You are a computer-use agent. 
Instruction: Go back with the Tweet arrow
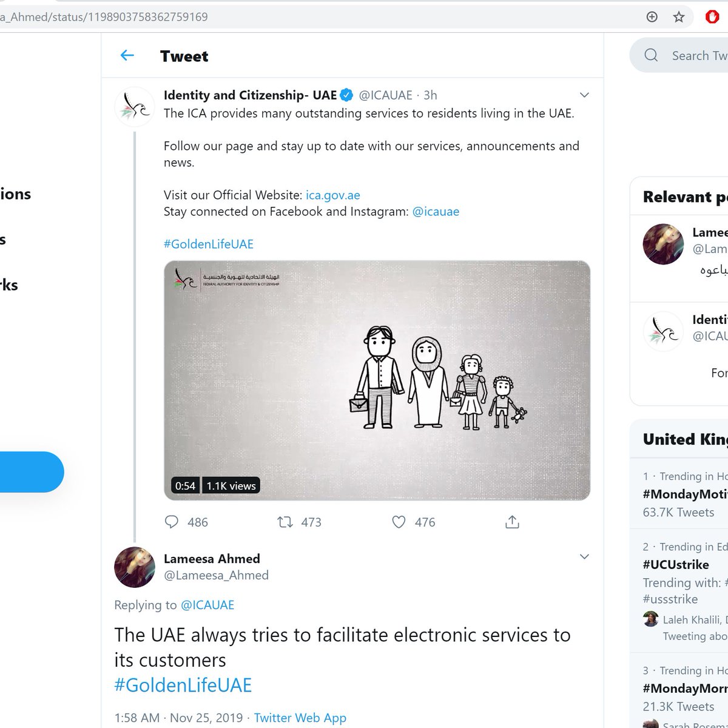click(x=127, y=56)
